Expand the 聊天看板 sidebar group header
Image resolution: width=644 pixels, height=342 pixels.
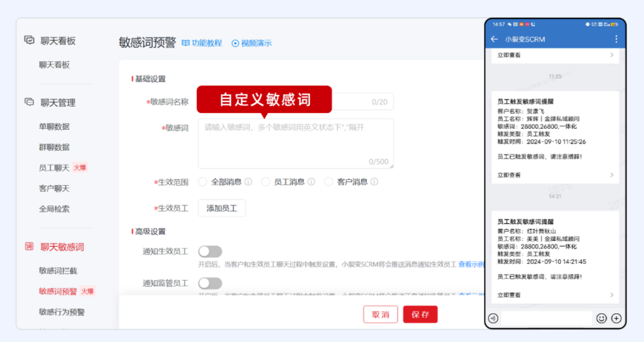point(58,41)
